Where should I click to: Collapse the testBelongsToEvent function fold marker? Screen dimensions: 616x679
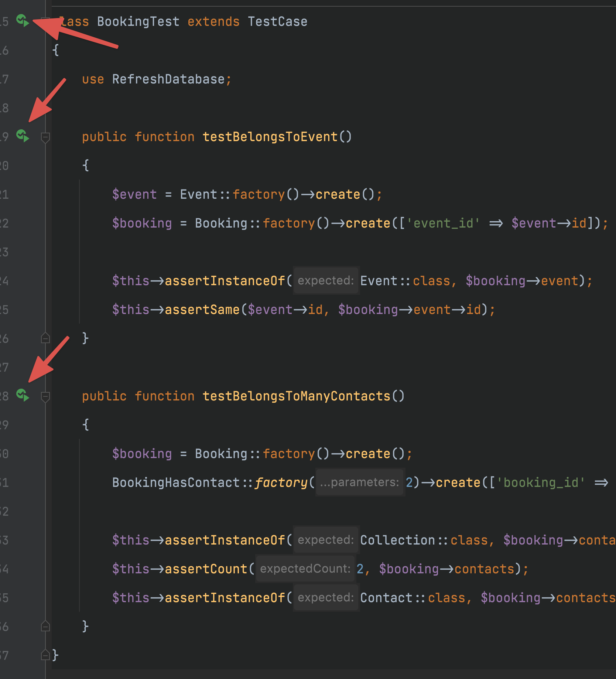(45, 137)
